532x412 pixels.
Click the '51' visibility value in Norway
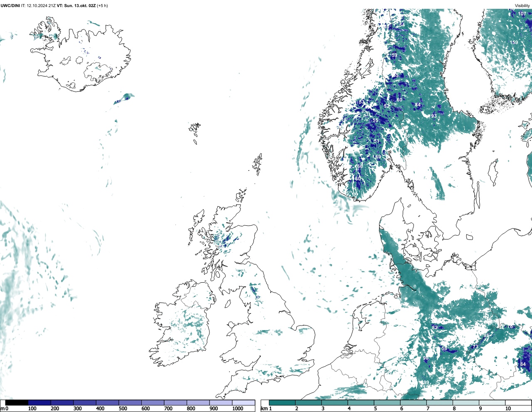pyautogui.click(x=377, y=141)
